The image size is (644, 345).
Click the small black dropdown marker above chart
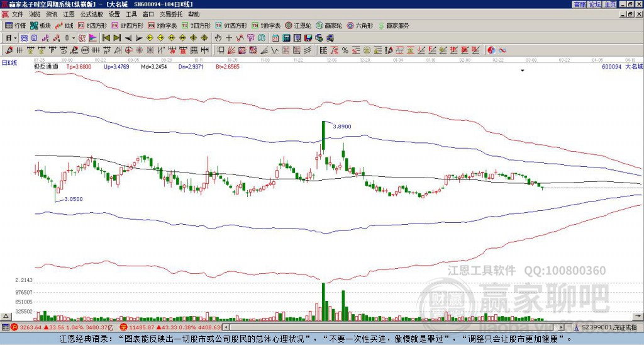(x=523, y=71)
